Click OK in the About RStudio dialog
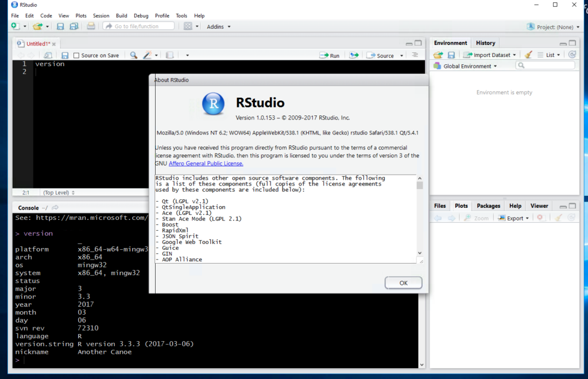The width and height of the screenshot is (588, 379). (x=403, y=283)
